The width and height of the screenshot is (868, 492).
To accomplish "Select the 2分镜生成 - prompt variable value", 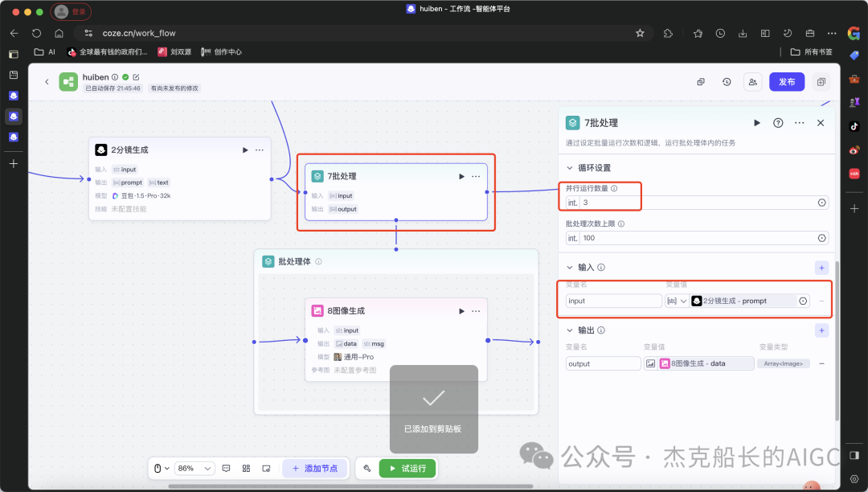I will pyautogui.click(x=743, y=301).
